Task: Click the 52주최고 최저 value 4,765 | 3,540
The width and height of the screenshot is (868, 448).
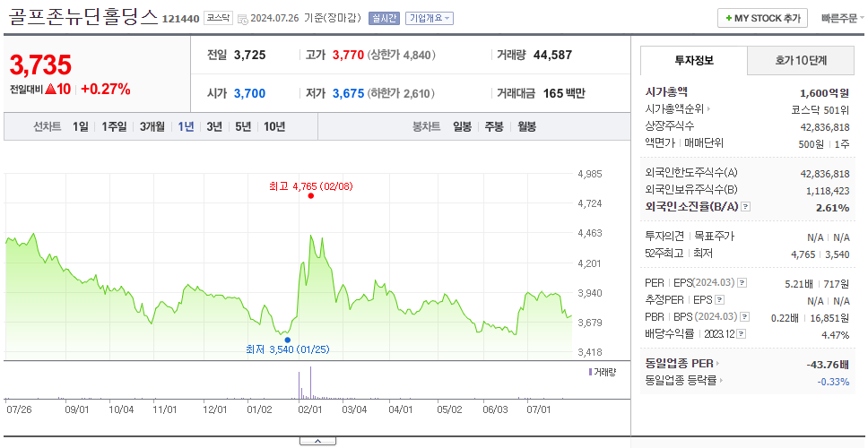Action: coord(820,254)
